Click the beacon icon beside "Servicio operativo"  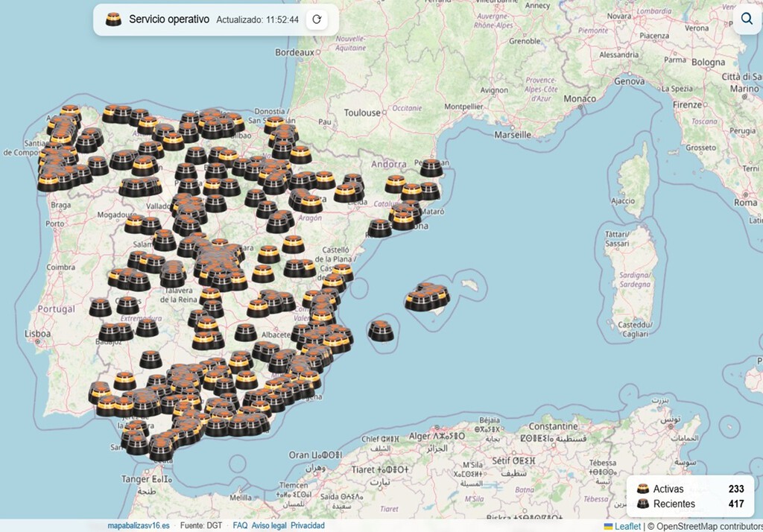point(113,19)
